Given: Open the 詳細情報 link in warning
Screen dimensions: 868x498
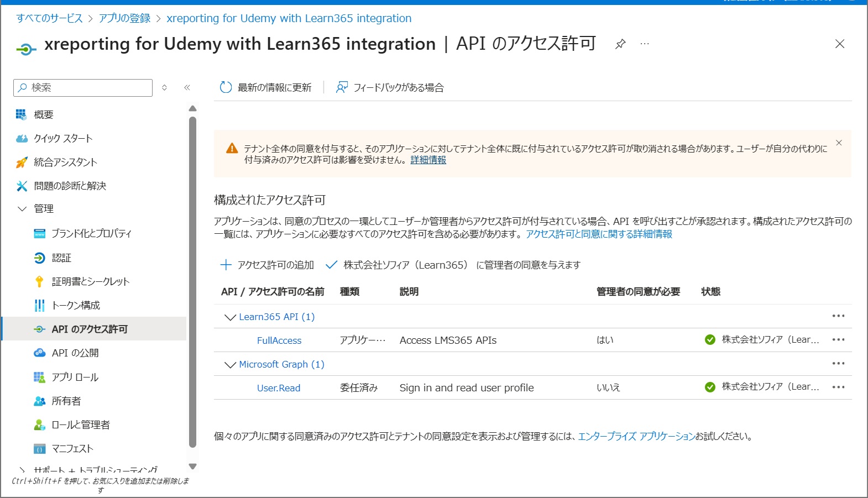Looking at the screenshot, I should click(x=428, y=160).
